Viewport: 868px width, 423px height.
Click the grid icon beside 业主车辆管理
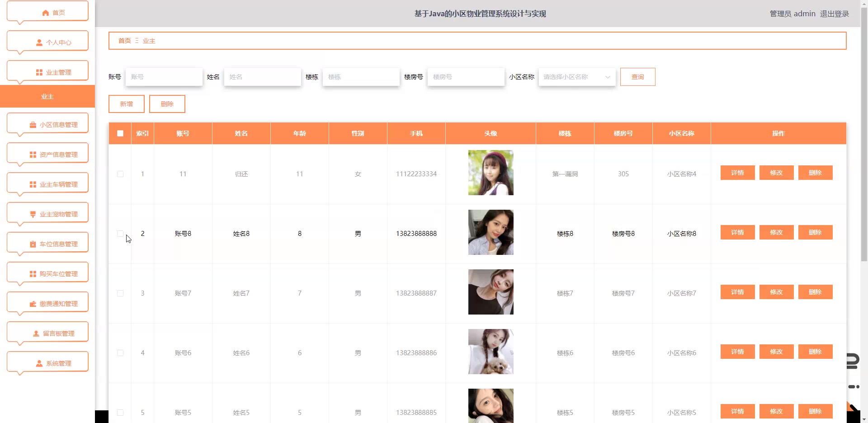click(x=33, y=184)
